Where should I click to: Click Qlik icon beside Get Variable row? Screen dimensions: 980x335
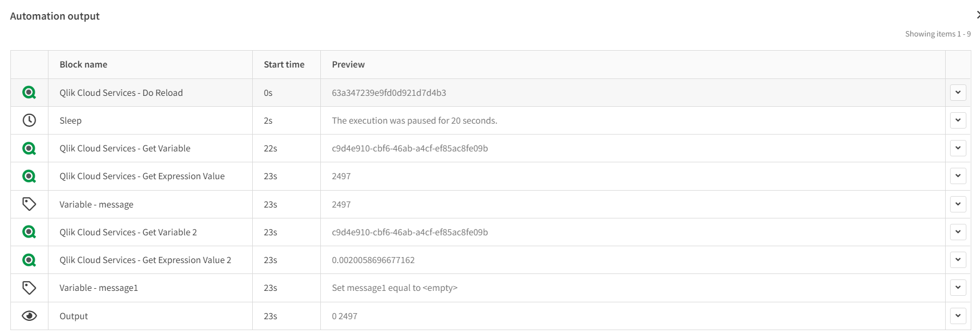pyautogui.click(x=29, y=148)
